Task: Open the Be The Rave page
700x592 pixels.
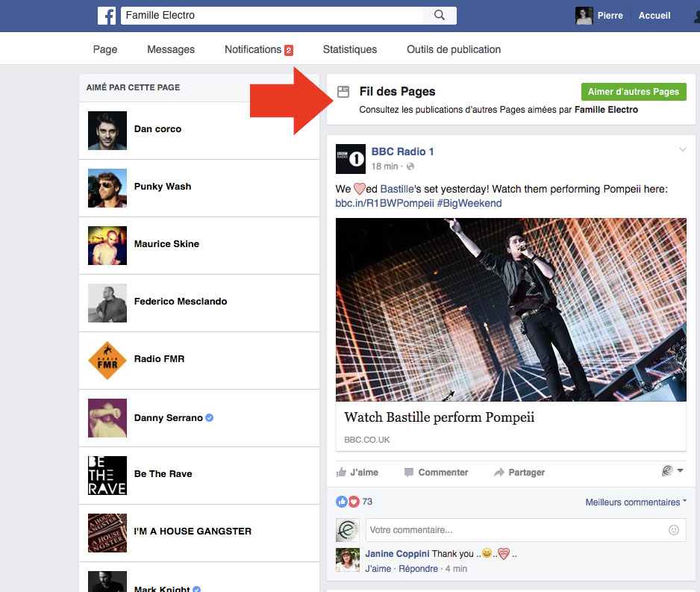Action: click(x=163, y=474)
